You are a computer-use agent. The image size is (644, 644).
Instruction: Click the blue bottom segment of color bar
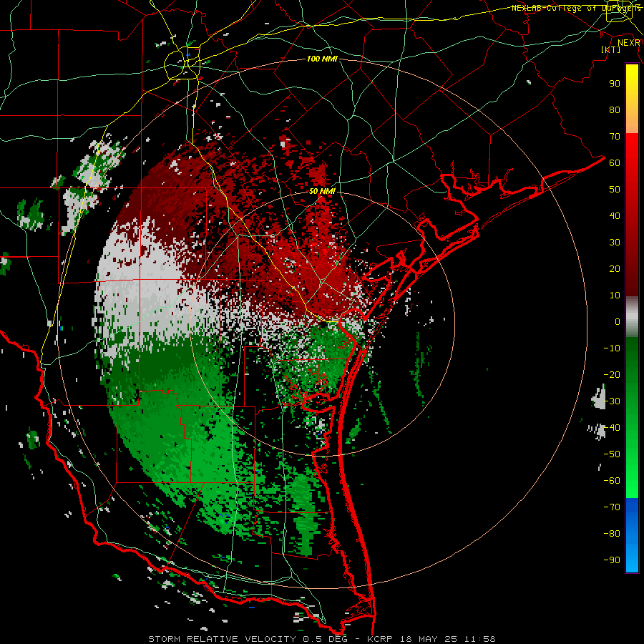[x=632, y=535]
